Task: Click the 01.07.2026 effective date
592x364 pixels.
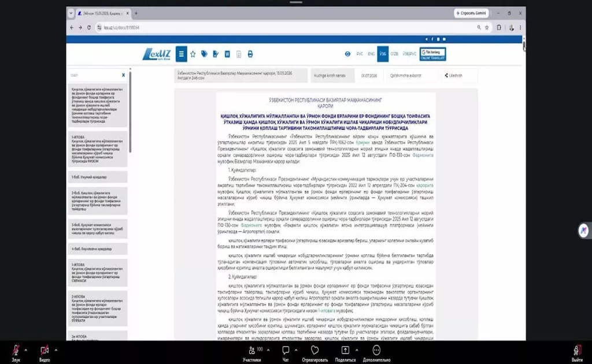Action: [x=369, y=76]
